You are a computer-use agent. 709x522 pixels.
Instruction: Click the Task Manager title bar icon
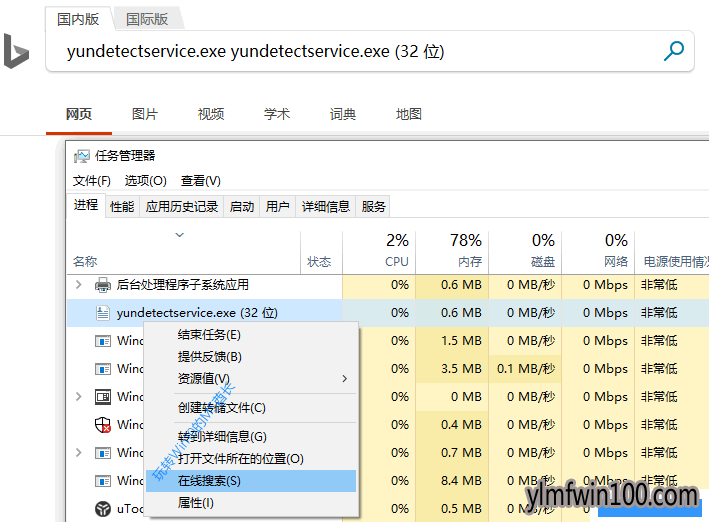pos(81,157)
